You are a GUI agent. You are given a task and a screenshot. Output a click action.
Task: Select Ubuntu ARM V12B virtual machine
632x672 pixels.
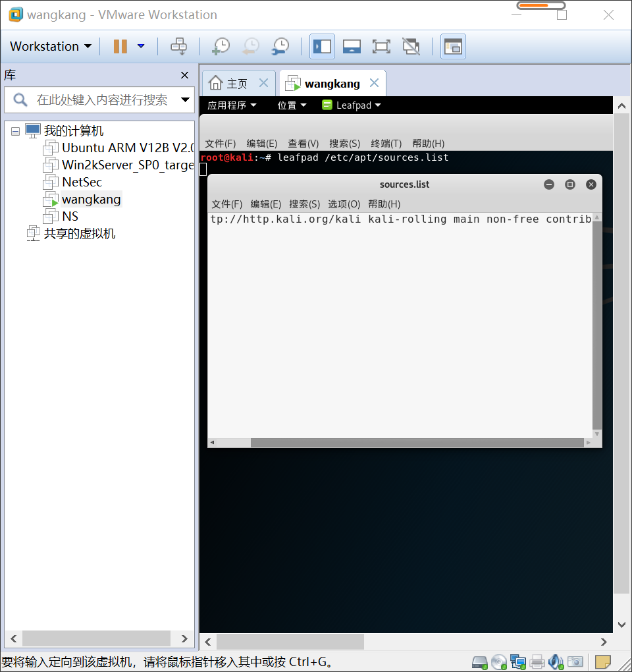coord(128,148)
